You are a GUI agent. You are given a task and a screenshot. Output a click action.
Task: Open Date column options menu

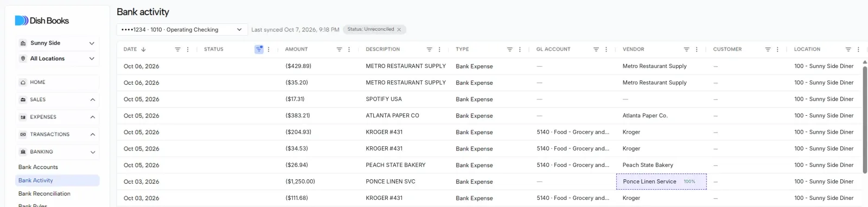(x=188, y=49)
